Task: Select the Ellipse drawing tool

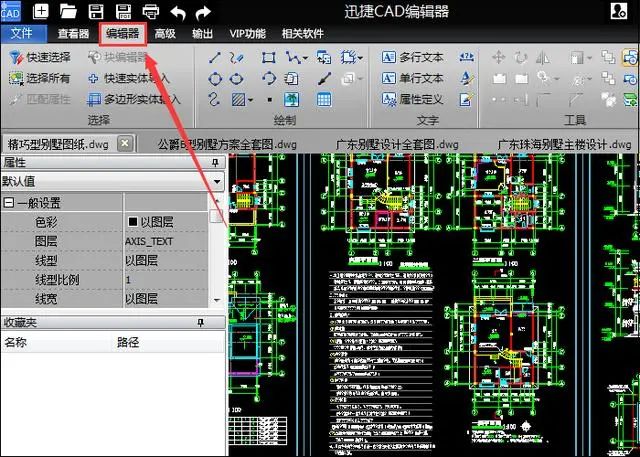Action: 236,79
